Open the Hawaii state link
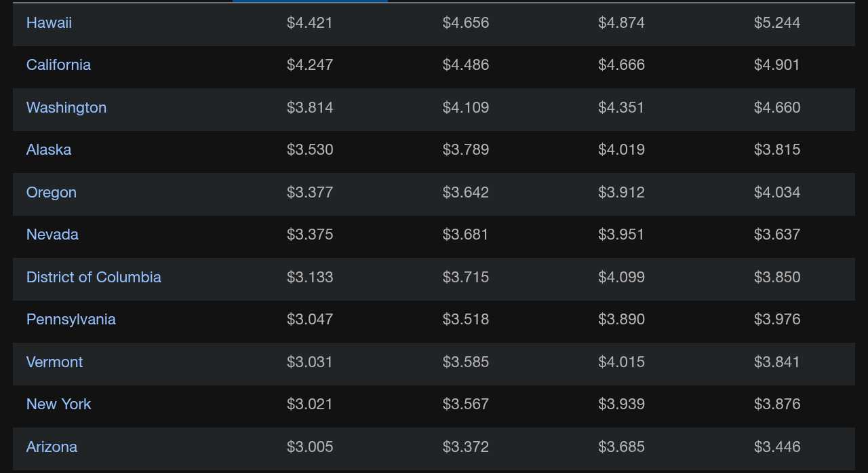 pos(49,23)
